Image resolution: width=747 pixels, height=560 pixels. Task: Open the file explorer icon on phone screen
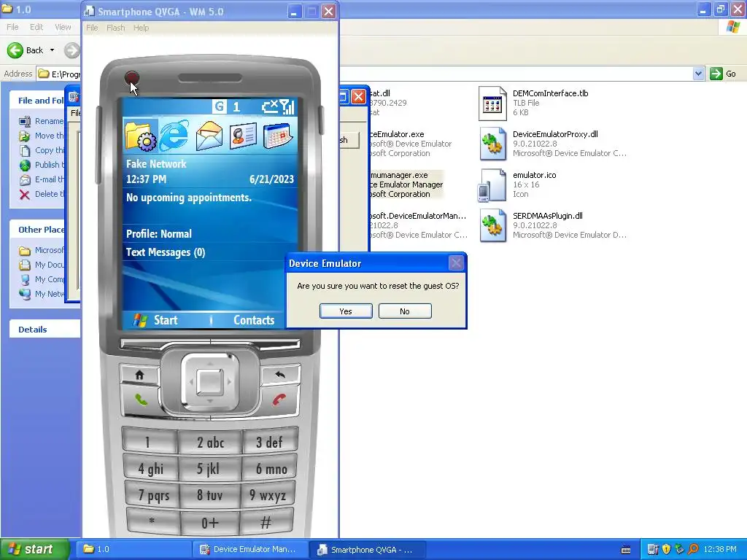coord(141,135)
